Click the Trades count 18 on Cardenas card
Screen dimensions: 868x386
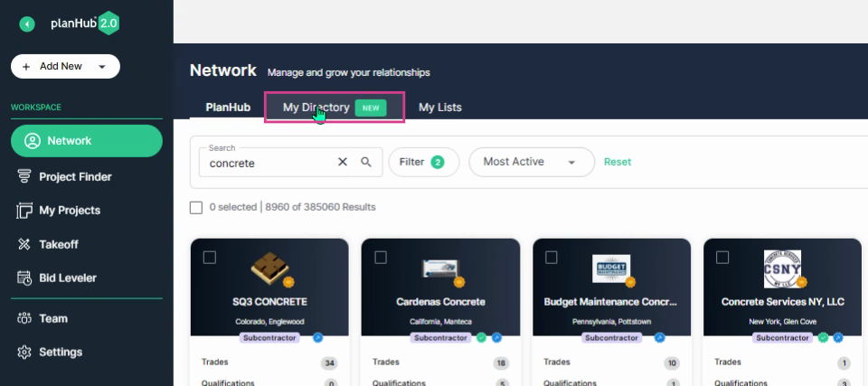[500, 363]
